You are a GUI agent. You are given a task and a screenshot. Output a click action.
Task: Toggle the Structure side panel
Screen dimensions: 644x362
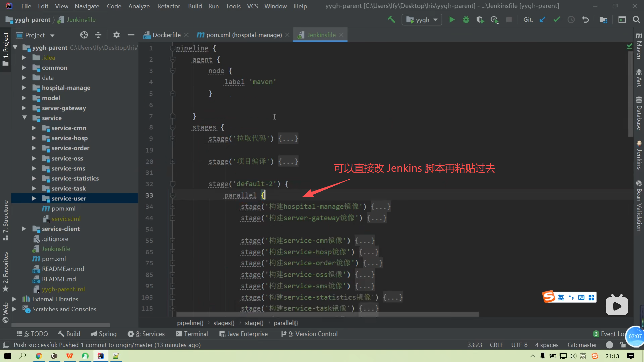click(5, 220)
